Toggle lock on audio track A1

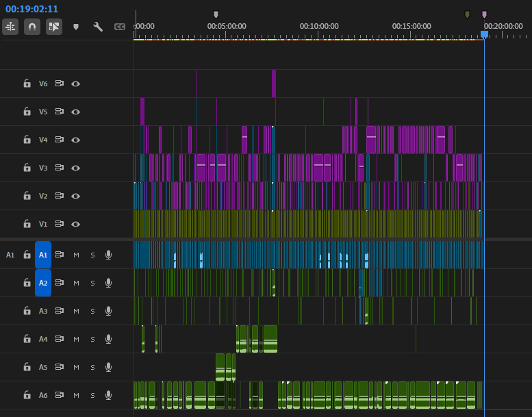click(x=27, y=255)
